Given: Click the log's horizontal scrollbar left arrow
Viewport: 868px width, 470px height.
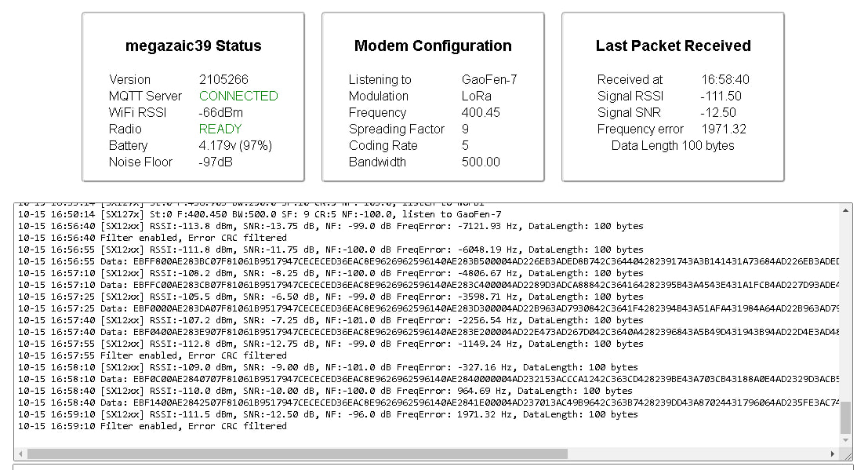Looking at the screenshot, I should 20,454.
